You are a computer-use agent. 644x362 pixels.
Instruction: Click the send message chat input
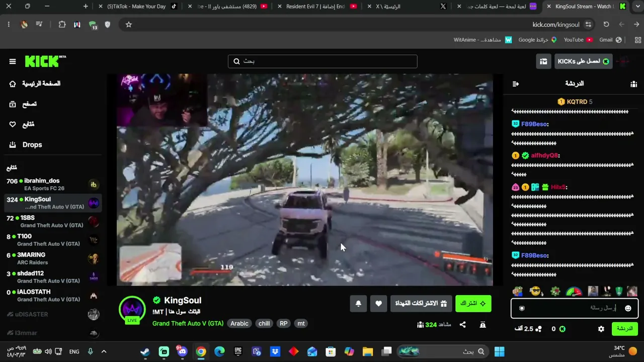coord(575,308)
